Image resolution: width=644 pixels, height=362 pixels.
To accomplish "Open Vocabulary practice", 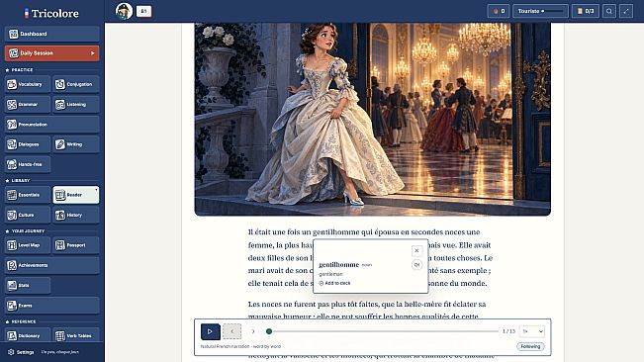I will coord(28,84).
